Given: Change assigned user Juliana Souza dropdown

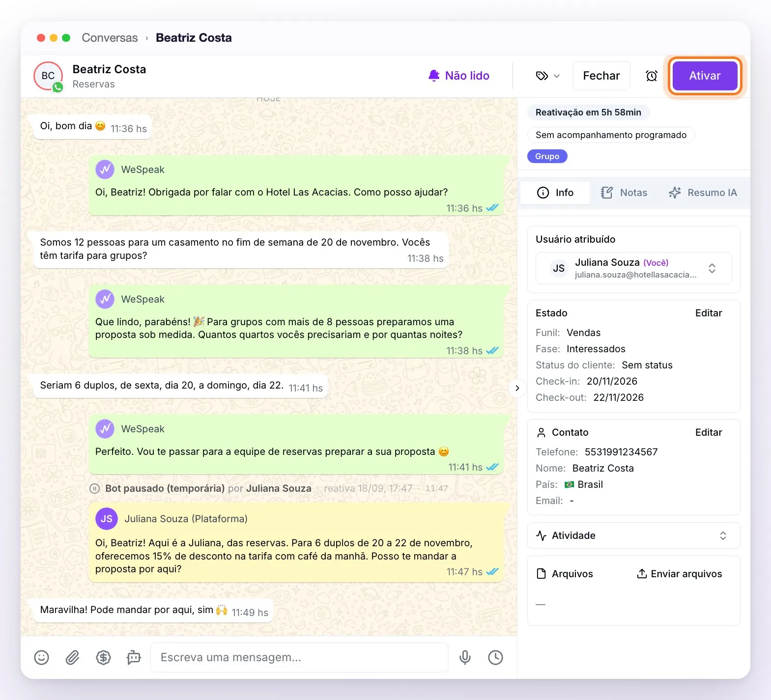Looking at the screenshot, I should point(633,268).
